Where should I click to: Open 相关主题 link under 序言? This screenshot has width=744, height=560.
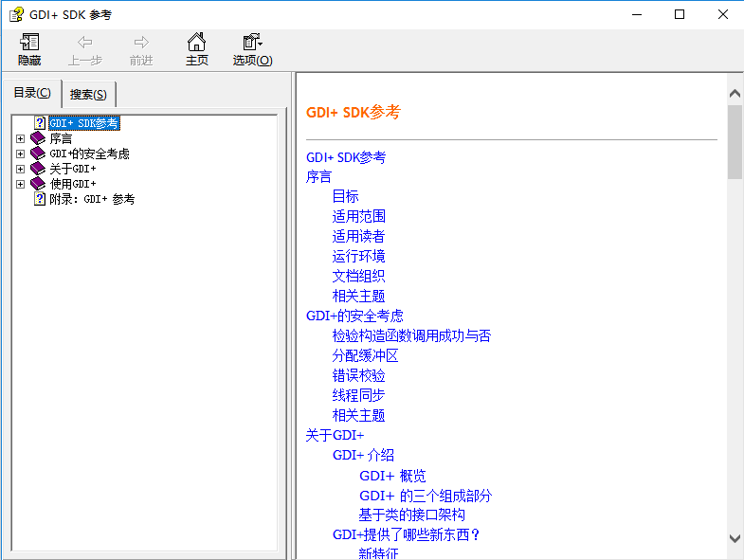click(358, 297)
